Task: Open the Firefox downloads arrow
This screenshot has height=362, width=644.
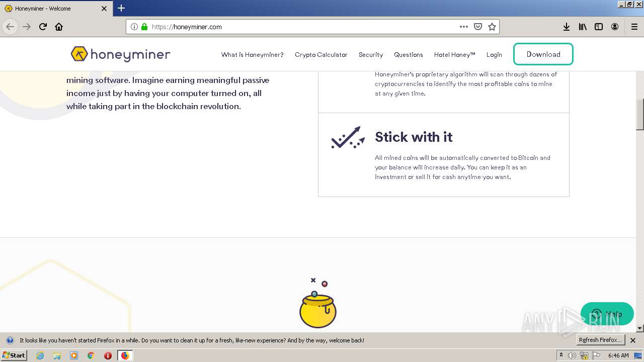Action: coord(567,27)
